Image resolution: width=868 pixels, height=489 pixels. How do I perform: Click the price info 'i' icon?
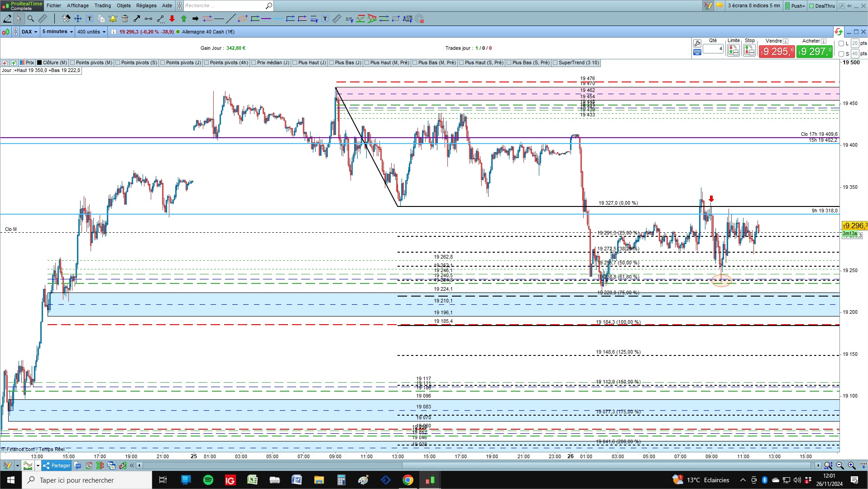pos(113,32)
